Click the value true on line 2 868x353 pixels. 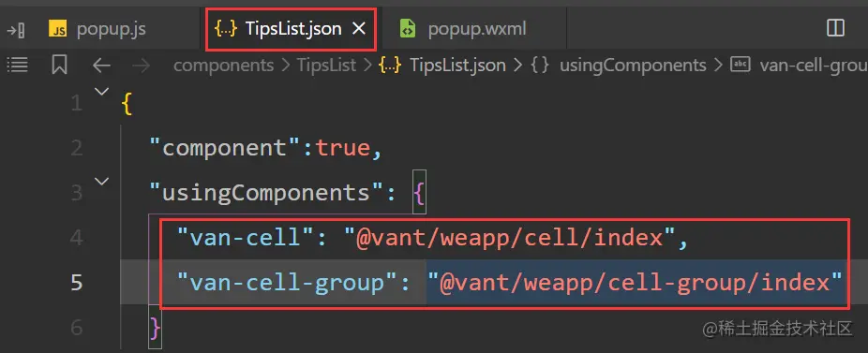343,148
